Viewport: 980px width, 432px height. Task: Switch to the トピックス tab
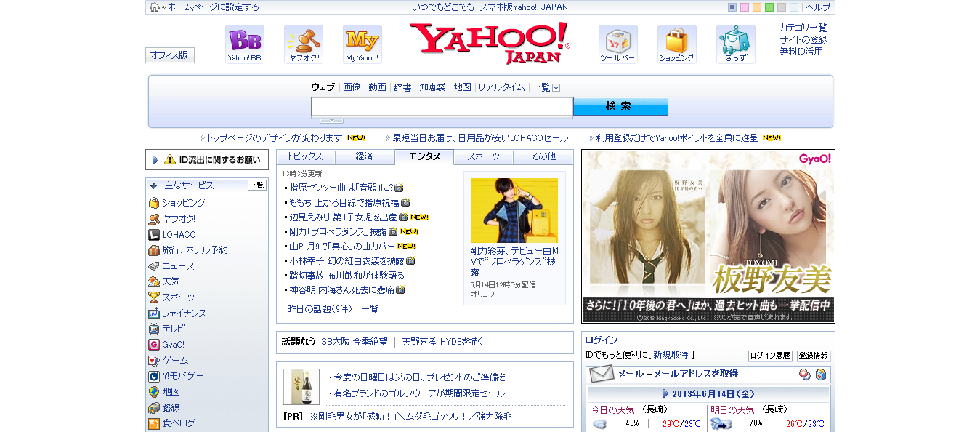[x=305, y=156]
